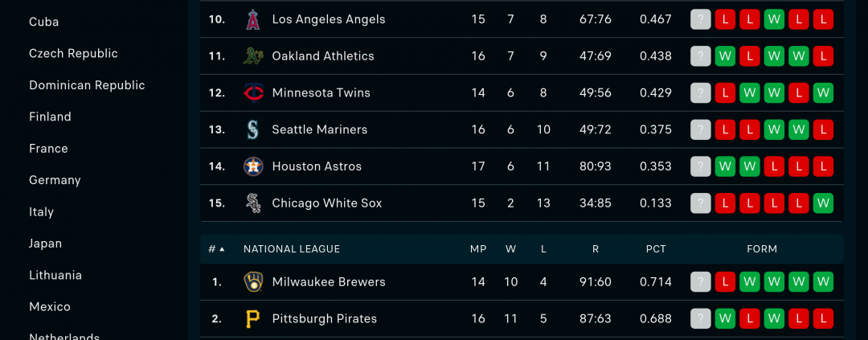The image size is (868, 340).
Task: Open the Houston Astros team link
Action: pyautogui.click(x=317, y=166)
